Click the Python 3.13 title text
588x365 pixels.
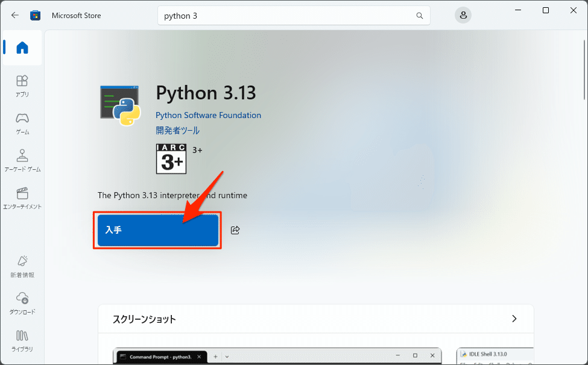(x=206, y=93)
